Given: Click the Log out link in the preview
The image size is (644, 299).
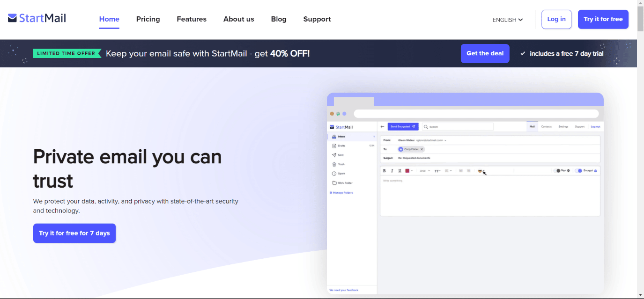Looking at the screenshot, I should 595,127.
